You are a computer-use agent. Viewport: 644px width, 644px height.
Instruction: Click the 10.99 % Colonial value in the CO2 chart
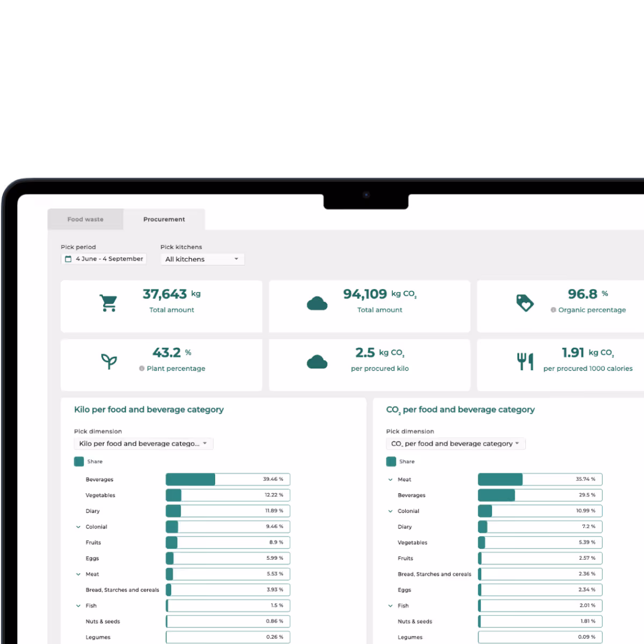586,511
